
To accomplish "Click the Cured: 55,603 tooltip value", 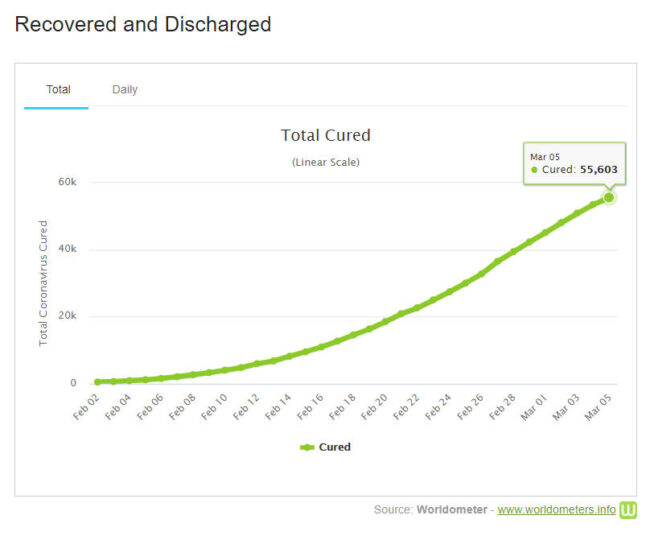I will 579,170.
